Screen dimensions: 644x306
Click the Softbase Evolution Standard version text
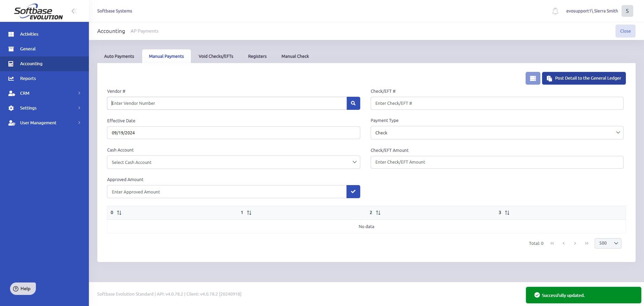169,294
